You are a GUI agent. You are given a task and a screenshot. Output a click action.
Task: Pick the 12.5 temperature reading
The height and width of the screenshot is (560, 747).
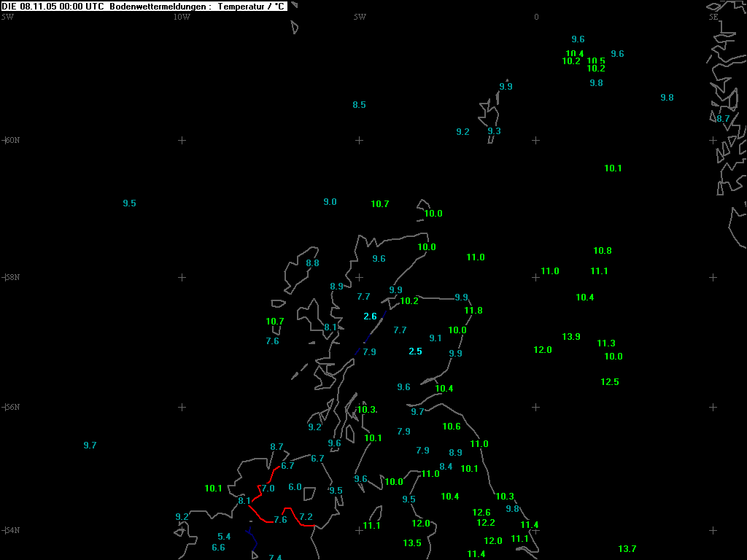click(610, 382)
